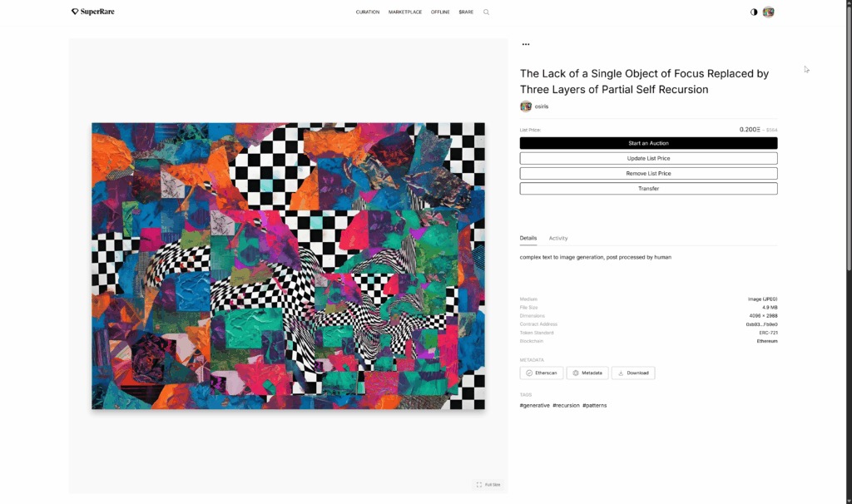This screenshot has height=504, width=852.
Task: Open the user profile avatar menu
Action: (x=768, y=12)
